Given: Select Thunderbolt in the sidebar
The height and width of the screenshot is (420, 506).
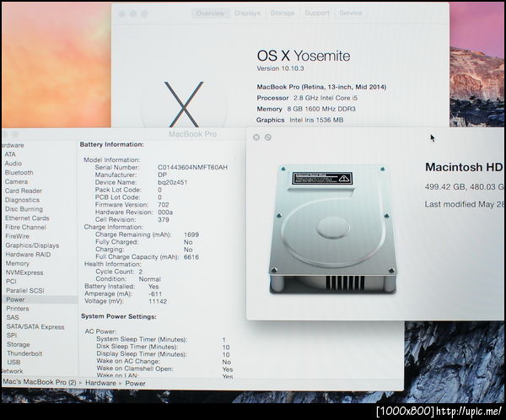Looking at the screenshot, I should 24,353.
